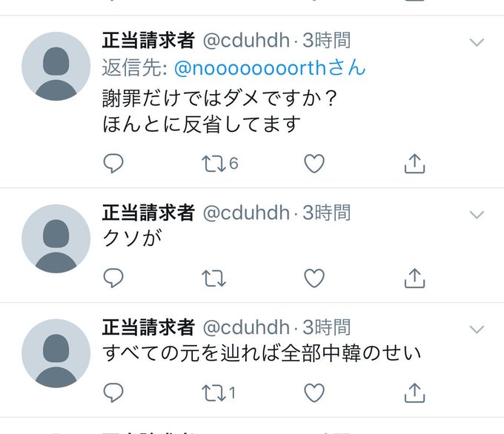Screen dimensions: 504x434
Task: Like the 謝罪だけではダメですか tweet
Action: pos(314,164)
